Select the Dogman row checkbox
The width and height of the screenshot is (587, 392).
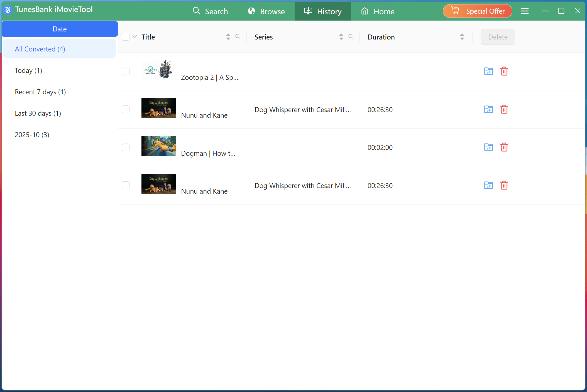(x=126, y=147)
